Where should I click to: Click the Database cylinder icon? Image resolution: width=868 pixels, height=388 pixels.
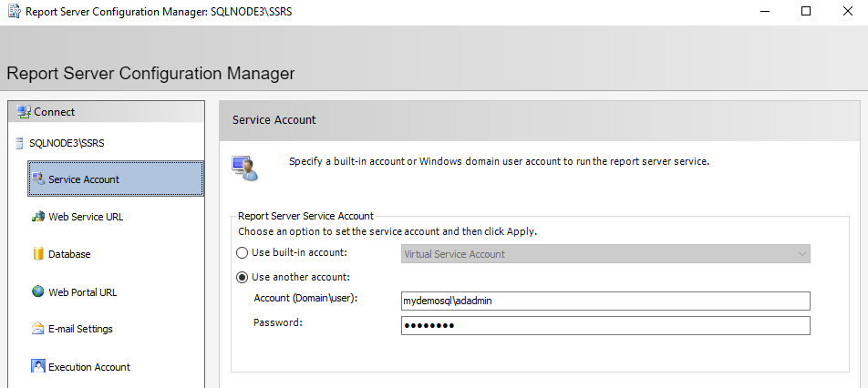38,254
